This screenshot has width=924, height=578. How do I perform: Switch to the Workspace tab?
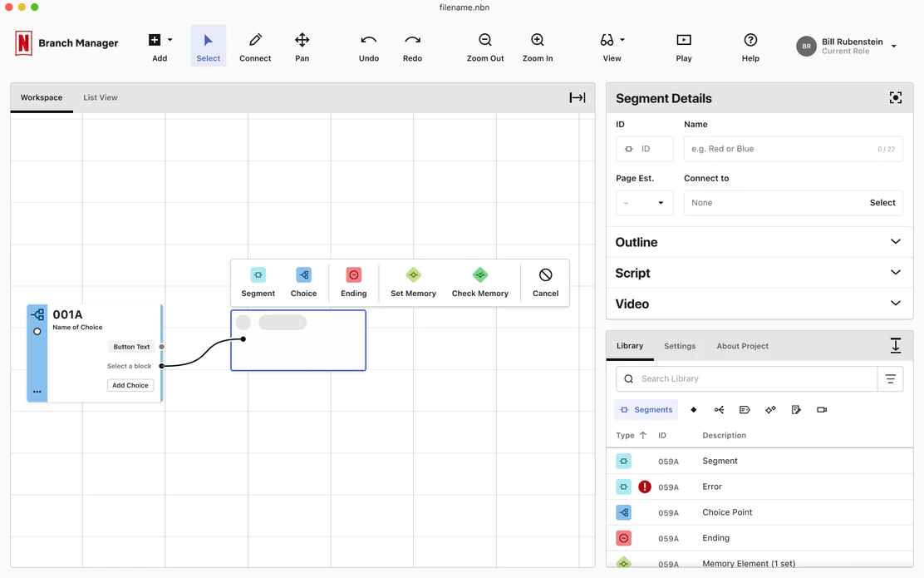(42, 97)
